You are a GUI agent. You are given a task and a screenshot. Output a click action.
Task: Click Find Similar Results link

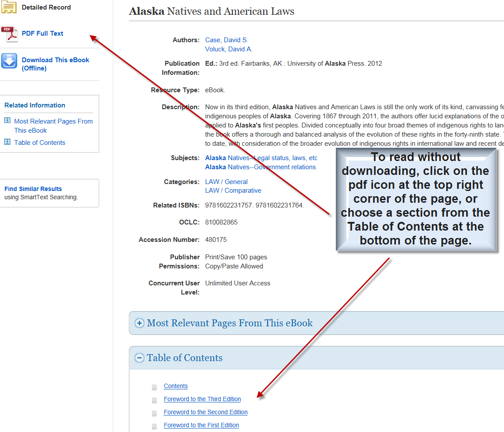point(33,189)
